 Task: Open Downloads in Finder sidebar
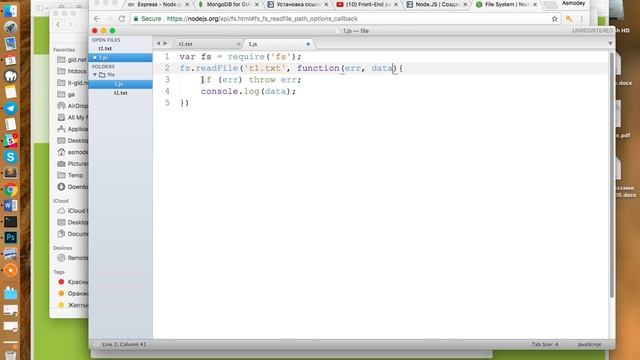73,187
